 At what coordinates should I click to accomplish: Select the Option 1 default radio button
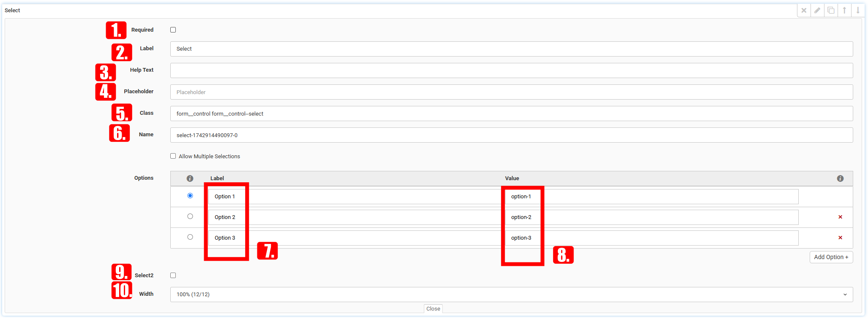coord(190,196)
